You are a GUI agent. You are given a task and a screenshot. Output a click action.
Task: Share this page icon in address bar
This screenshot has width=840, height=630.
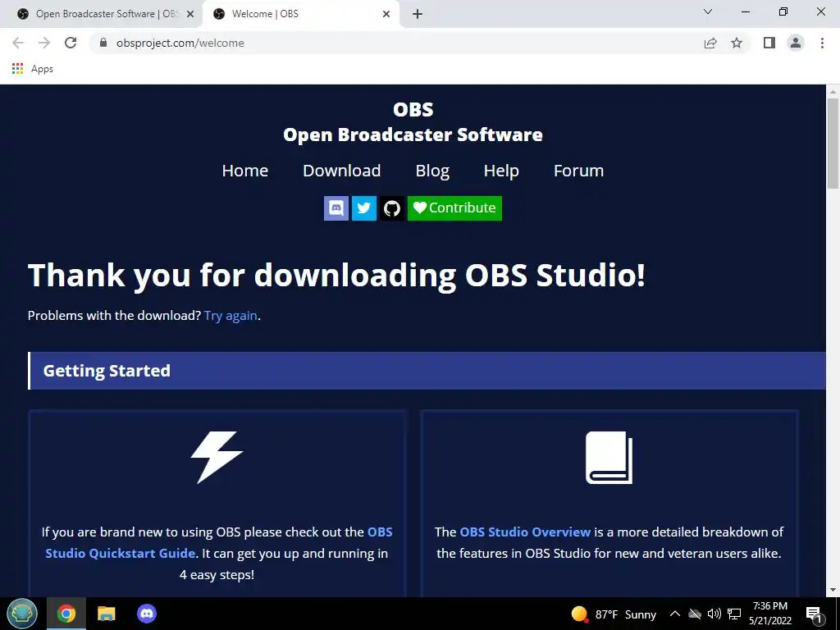[710, 43]
